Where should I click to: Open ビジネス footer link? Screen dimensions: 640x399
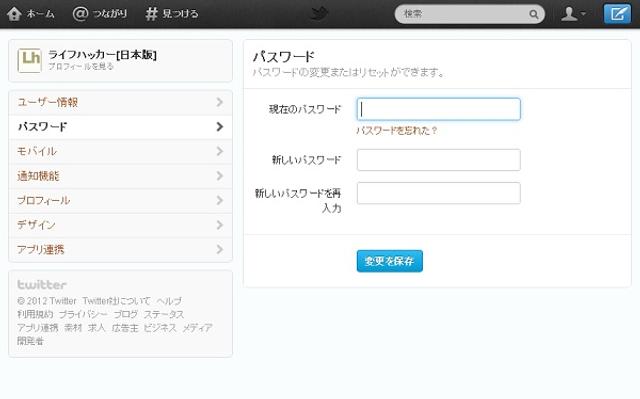point(160,328)
